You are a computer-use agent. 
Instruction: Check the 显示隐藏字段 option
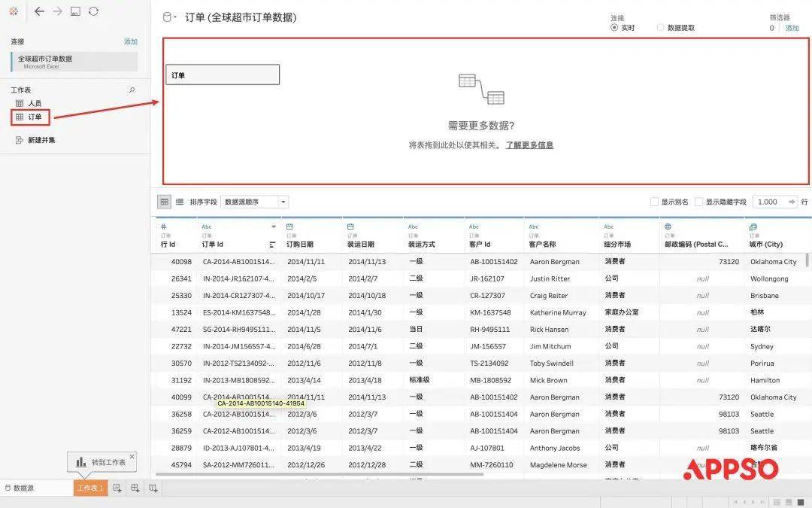[x=699, y=202]
